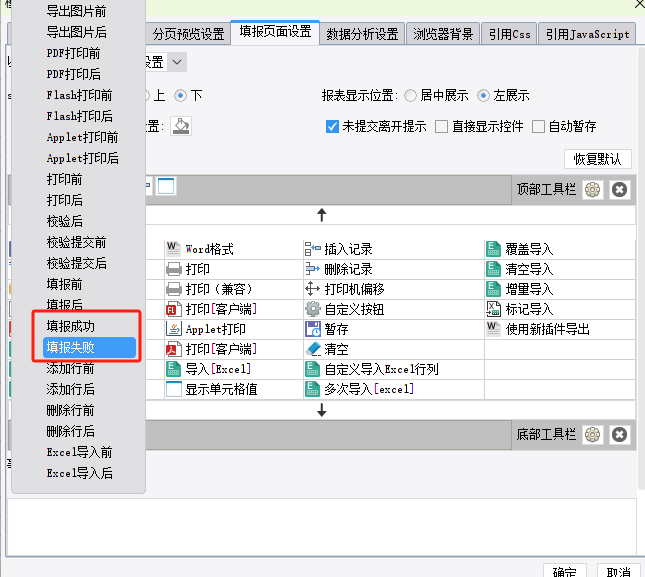Choose the Flash 打印[客户端] icon
The image size is (645, 577).
[x=173, y=309]
